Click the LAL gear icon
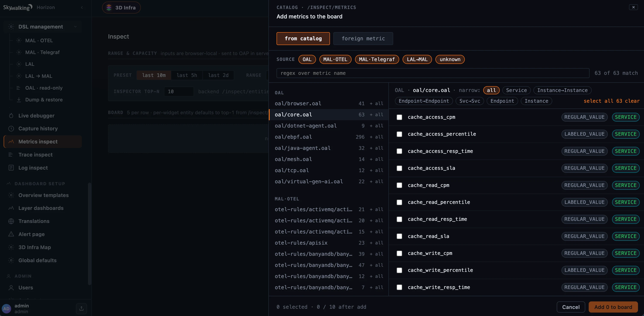Viewport: 644px width, 316px height. 19,64
